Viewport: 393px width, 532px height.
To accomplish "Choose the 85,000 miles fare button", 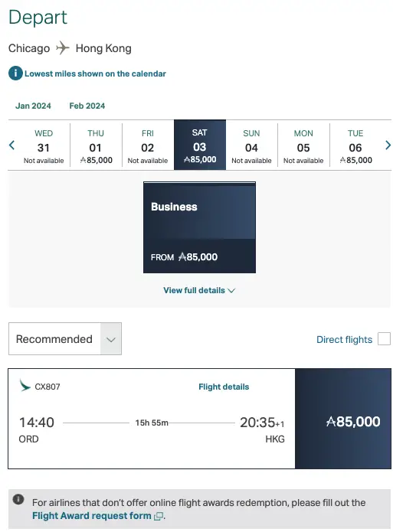I will [x=343, y=419].
